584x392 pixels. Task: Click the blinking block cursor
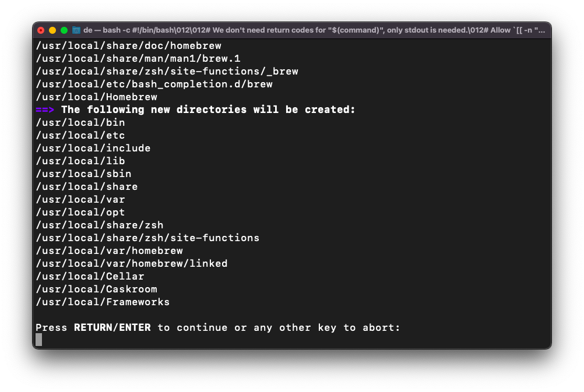coord(38,340)
